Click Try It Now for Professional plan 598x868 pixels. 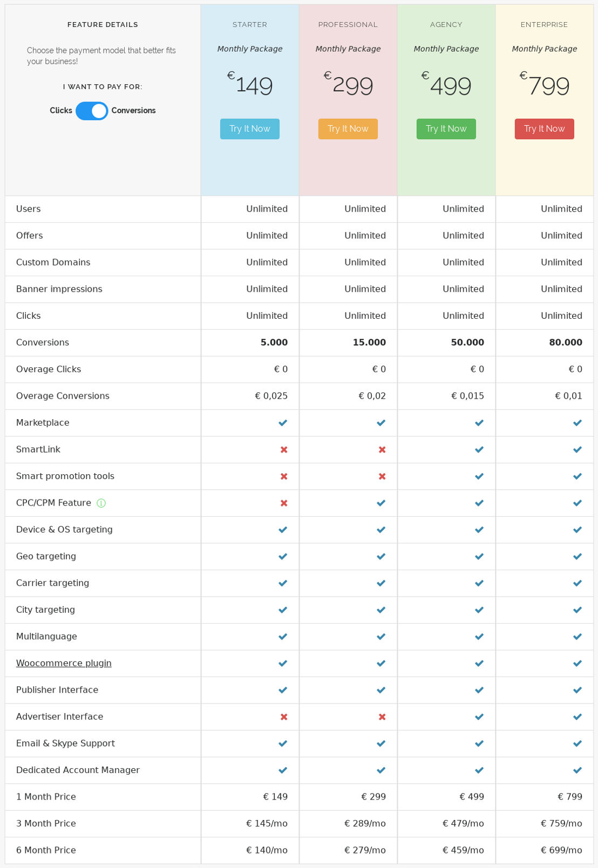pos(348,129)
